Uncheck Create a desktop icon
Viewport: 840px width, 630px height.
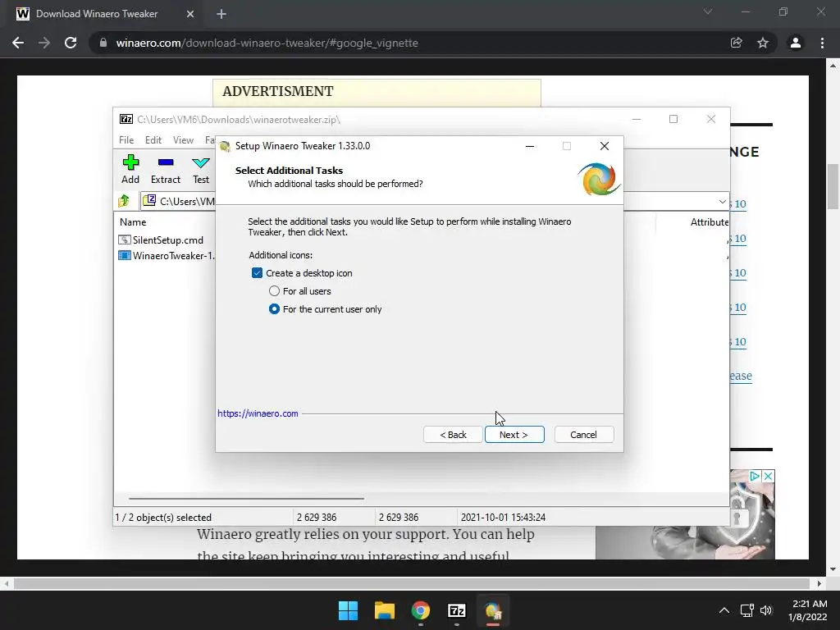[x=257, y=273]
